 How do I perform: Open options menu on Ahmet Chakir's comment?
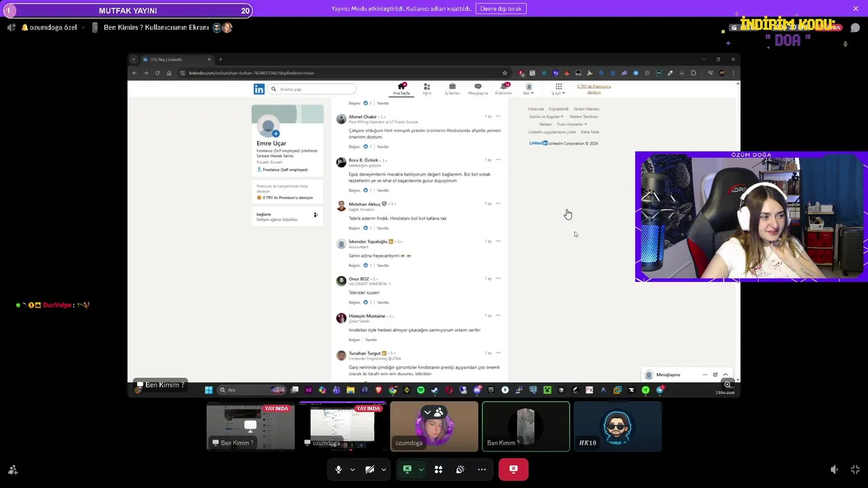498,117
